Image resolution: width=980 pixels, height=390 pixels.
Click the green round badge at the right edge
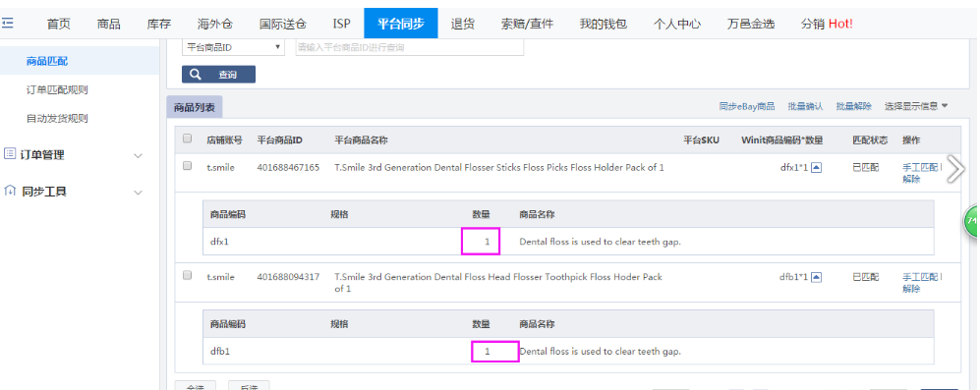coord(971,221)
